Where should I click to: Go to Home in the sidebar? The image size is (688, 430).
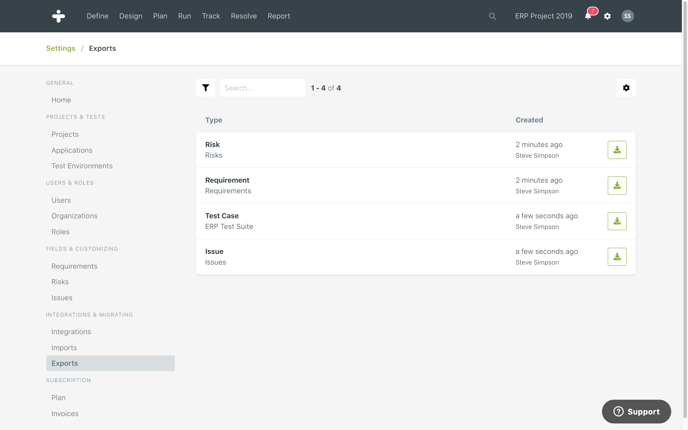(61, 100)
